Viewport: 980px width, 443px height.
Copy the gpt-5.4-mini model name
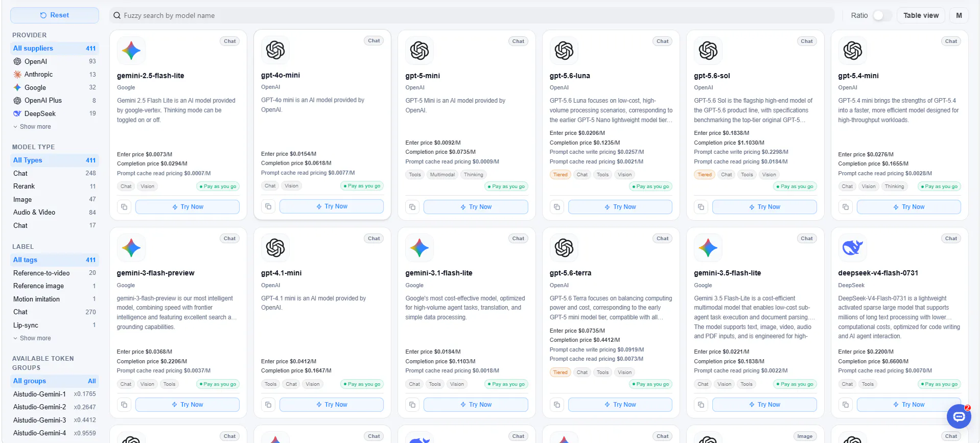846,207
